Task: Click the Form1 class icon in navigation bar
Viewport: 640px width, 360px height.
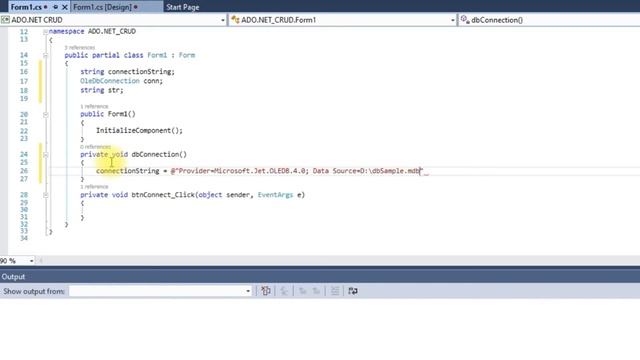Action: click(235, 20)
